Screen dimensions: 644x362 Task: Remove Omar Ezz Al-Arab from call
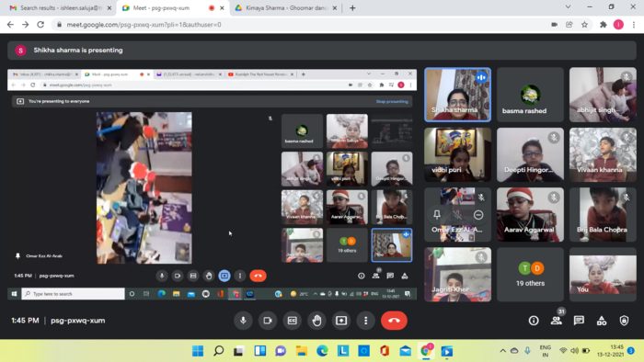click(478, 215)
